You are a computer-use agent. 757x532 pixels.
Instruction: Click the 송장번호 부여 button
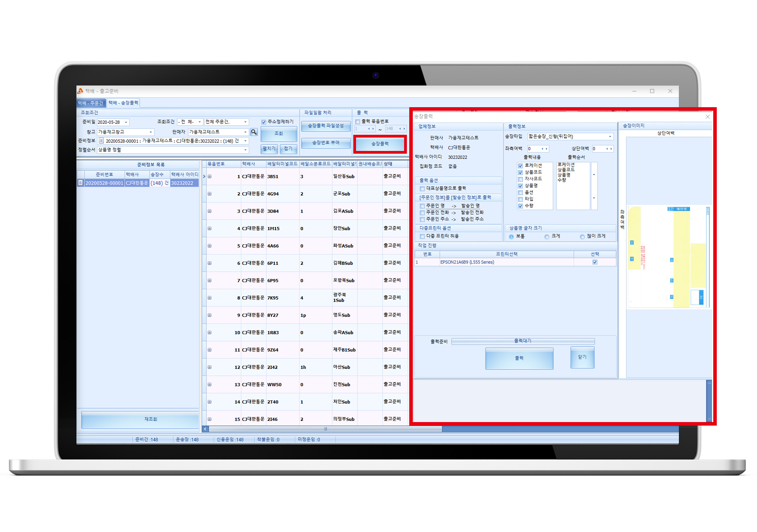326,143
